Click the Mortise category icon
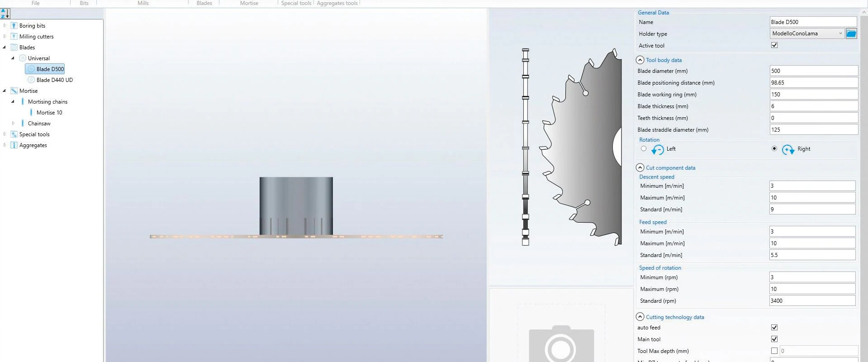Viewport: 868px width, 362px height. [x=14, y=91]
